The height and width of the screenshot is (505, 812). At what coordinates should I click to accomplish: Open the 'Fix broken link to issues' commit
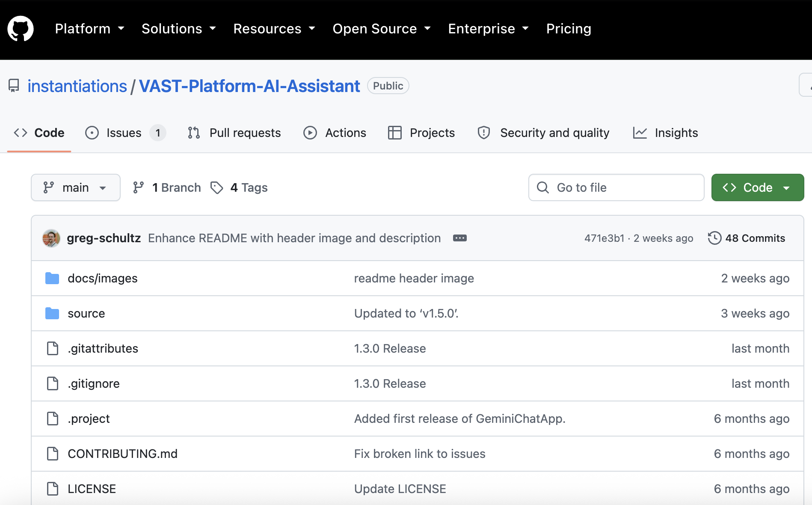pyautogui.click(x=420, y=454)
